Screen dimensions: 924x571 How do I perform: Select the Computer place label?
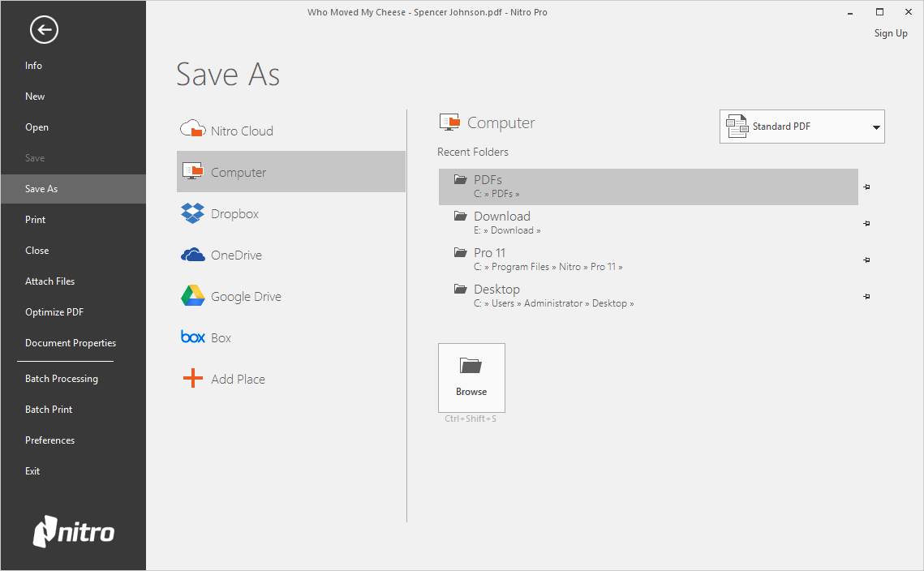pos(239,173)
